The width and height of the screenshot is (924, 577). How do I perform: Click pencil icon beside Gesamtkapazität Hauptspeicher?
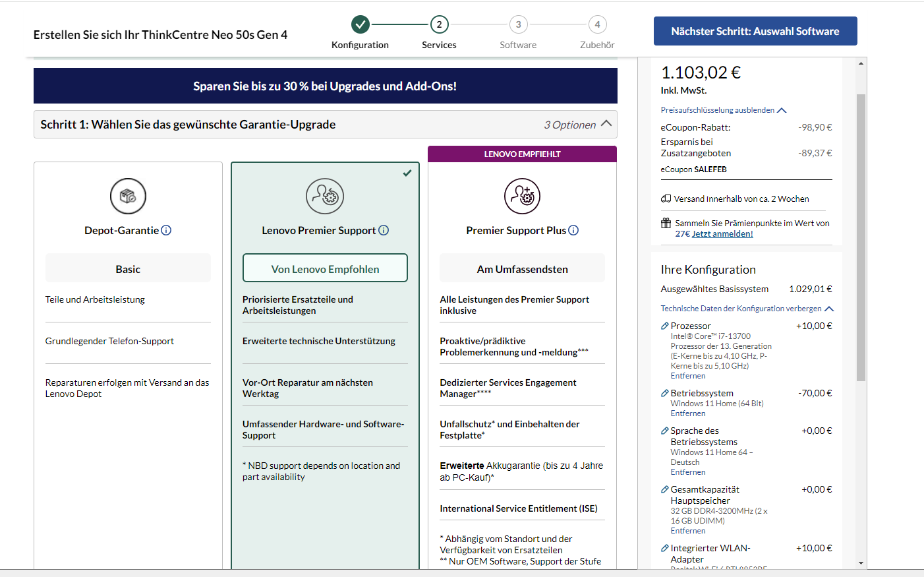click(x=665, y=489)
